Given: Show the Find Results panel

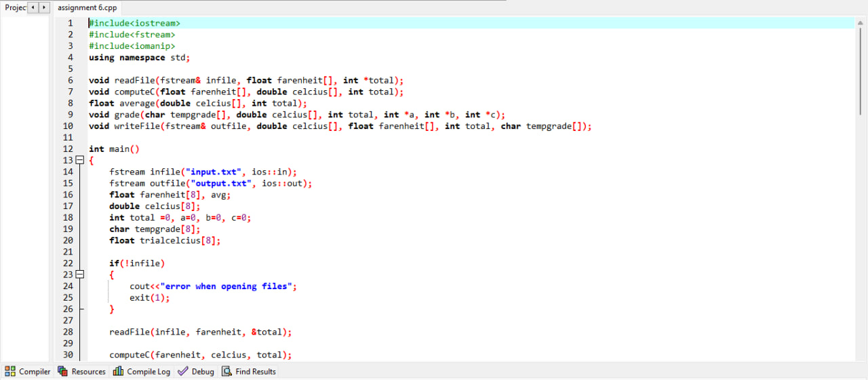Looking at the screenshot, I should click(x=255, y=371).
